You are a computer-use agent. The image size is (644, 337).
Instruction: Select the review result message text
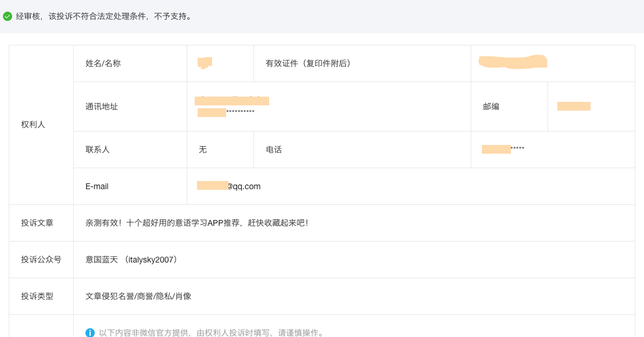[104, 16]
